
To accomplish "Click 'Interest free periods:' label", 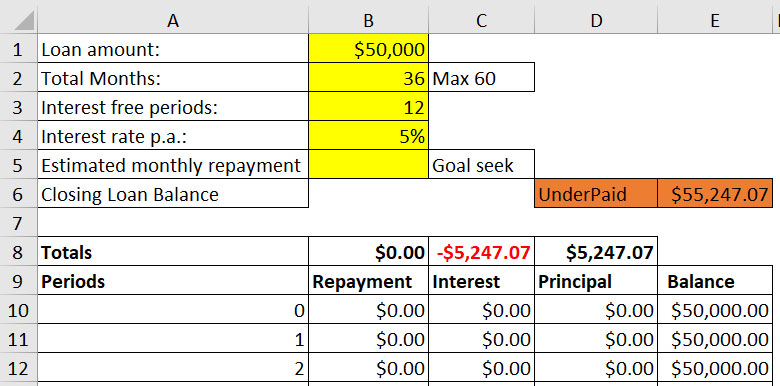I will coord(173,106).
